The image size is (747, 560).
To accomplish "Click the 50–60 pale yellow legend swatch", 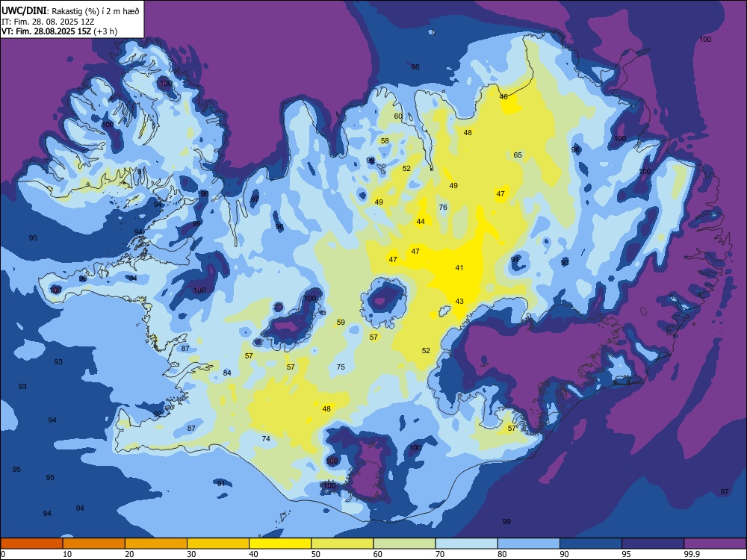I will [342, 544].
